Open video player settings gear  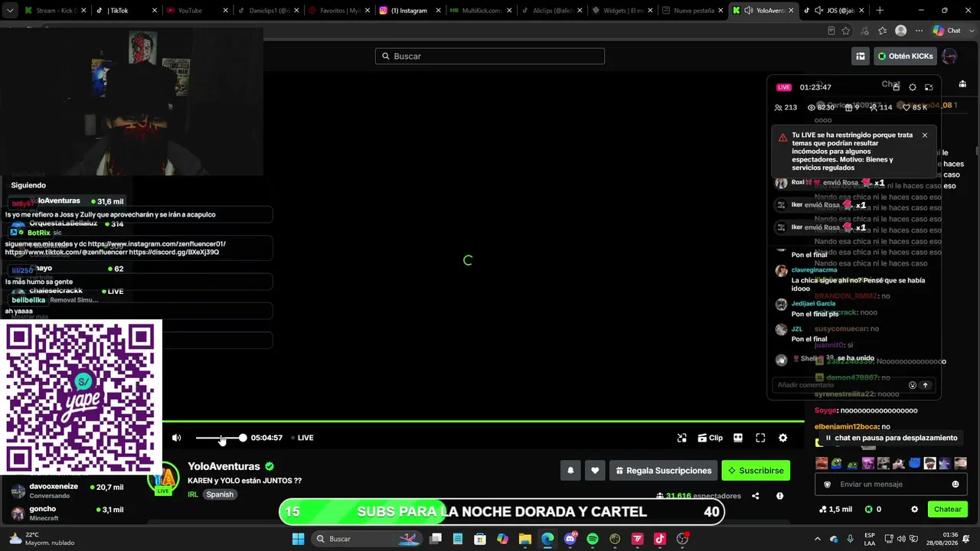tap(782, 438)
